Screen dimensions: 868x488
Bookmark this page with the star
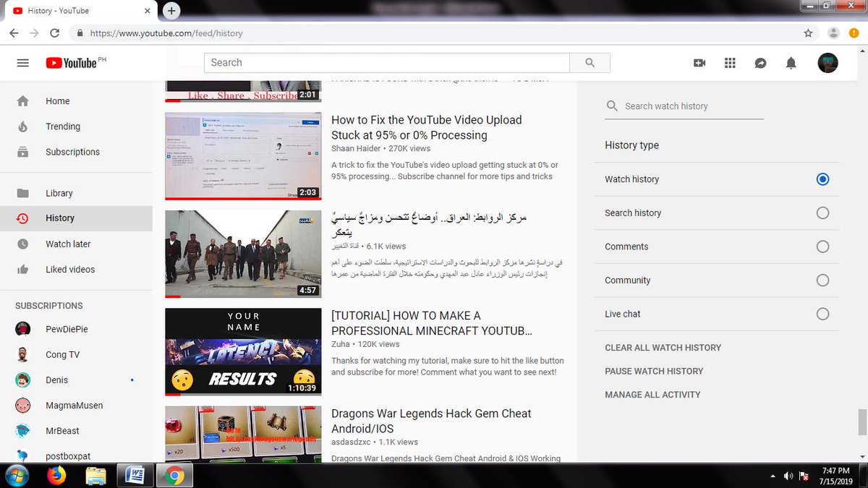pyautogui.click(x=808, y=33)
